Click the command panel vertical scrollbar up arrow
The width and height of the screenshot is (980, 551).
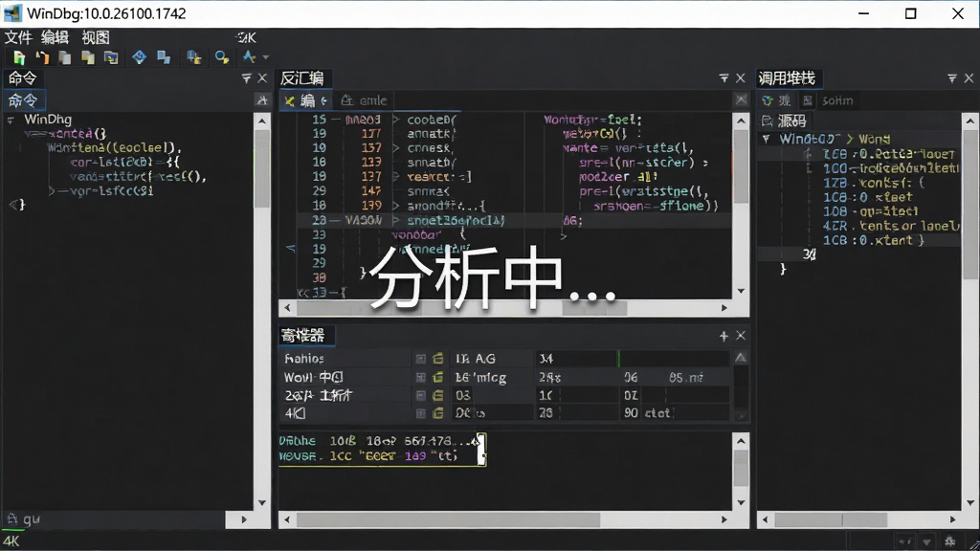(x=262, y=121)
